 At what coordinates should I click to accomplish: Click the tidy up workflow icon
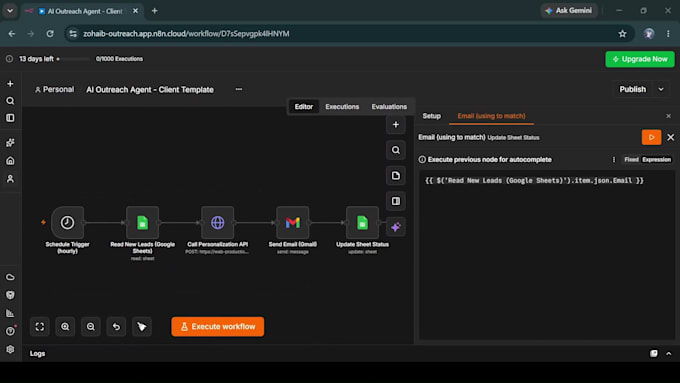pyautogui.click(x=142, y=327)
